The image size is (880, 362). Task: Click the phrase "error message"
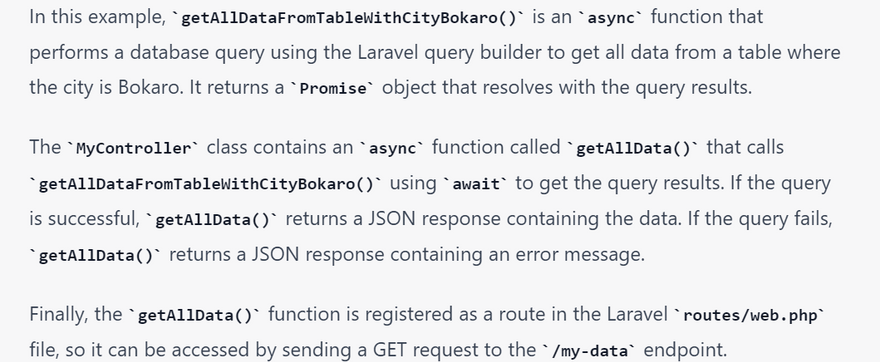coord(602,255)
